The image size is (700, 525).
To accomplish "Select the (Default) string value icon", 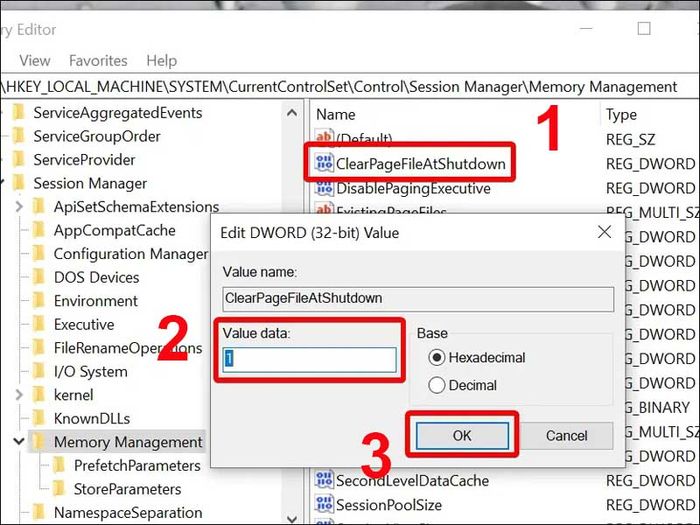I will pyautogui.click(x=324, y=136).
